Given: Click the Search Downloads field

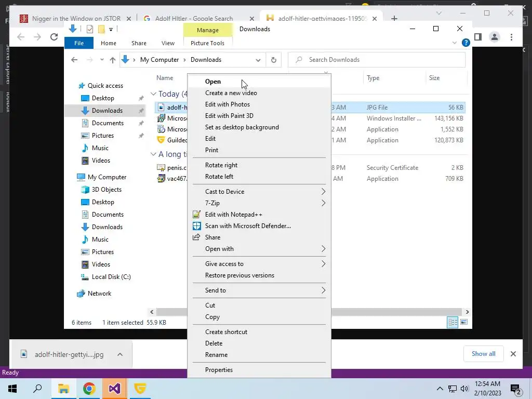Looking at the screenshot, I should tap(377, 60).
